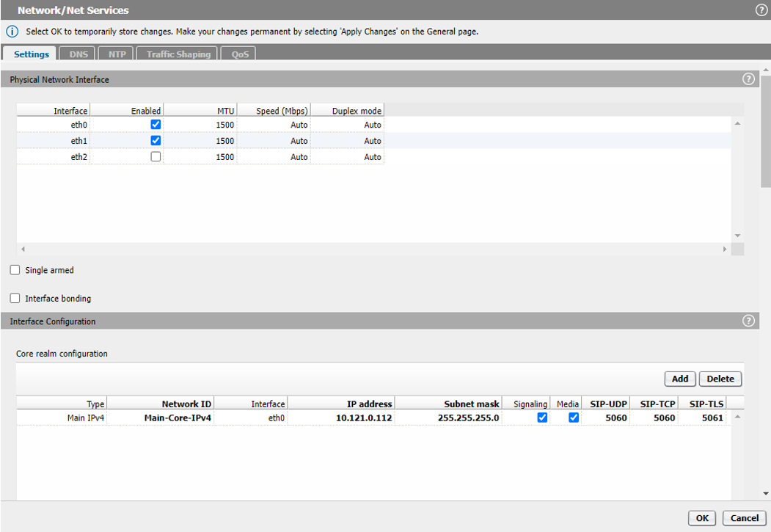Select the eth0 row name in interface table
Image resolution: width=771 pixels, height=532 pixels.
click(54, 125)
